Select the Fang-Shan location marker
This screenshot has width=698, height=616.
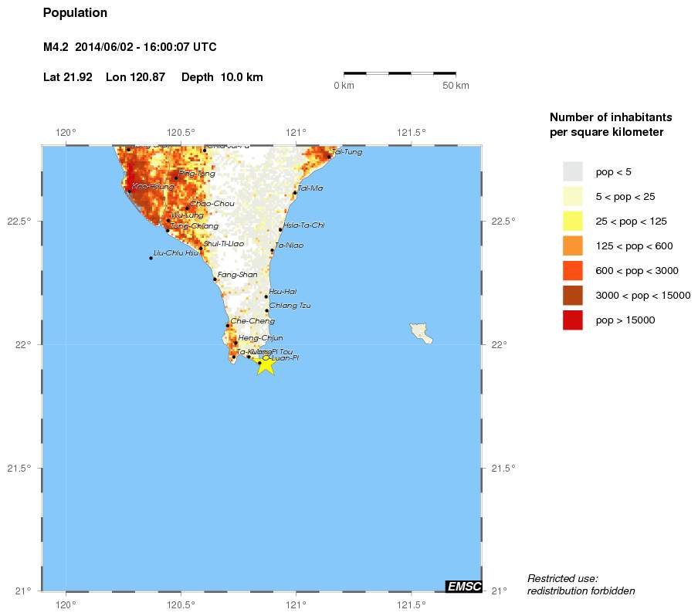pos(215,279)
